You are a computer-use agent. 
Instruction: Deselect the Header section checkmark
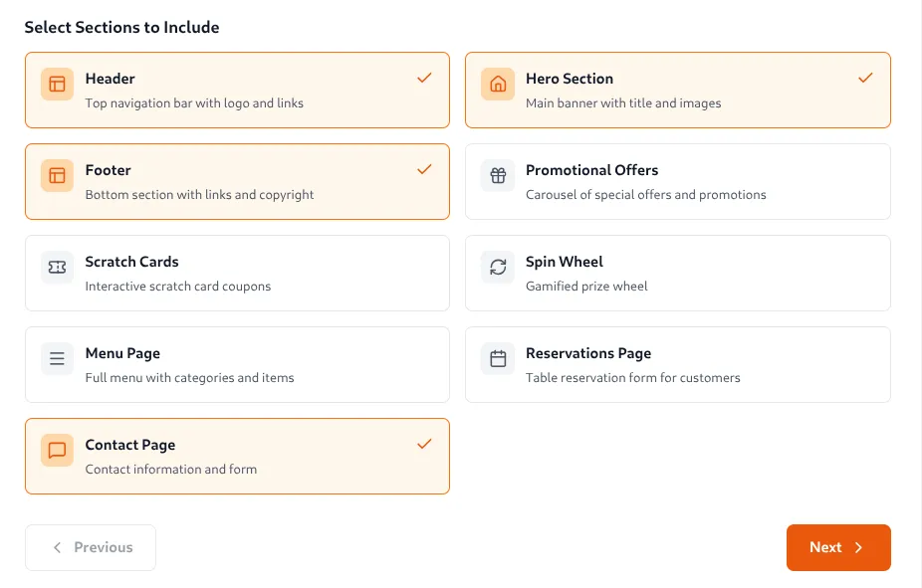click(425, 78)
